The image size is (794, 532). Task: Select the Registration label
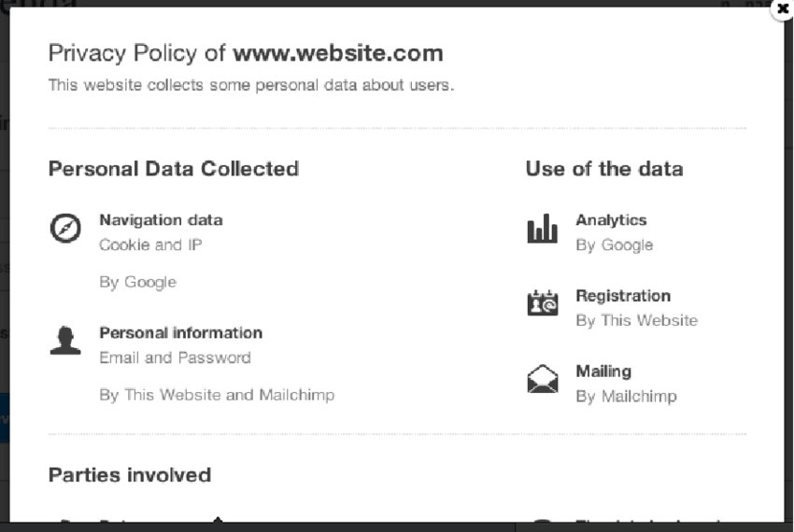point(622,296)
